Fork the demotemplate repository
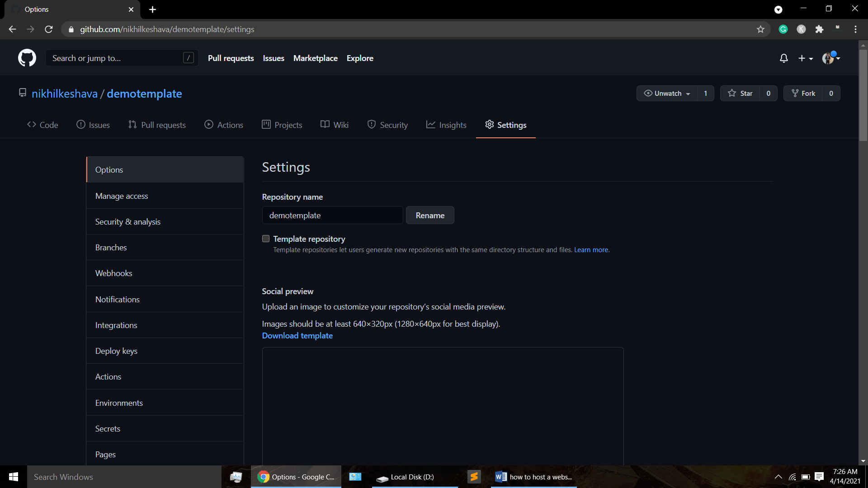Image resolution: width=868 pixels, height=488 pixels. (x=803, y=94)
